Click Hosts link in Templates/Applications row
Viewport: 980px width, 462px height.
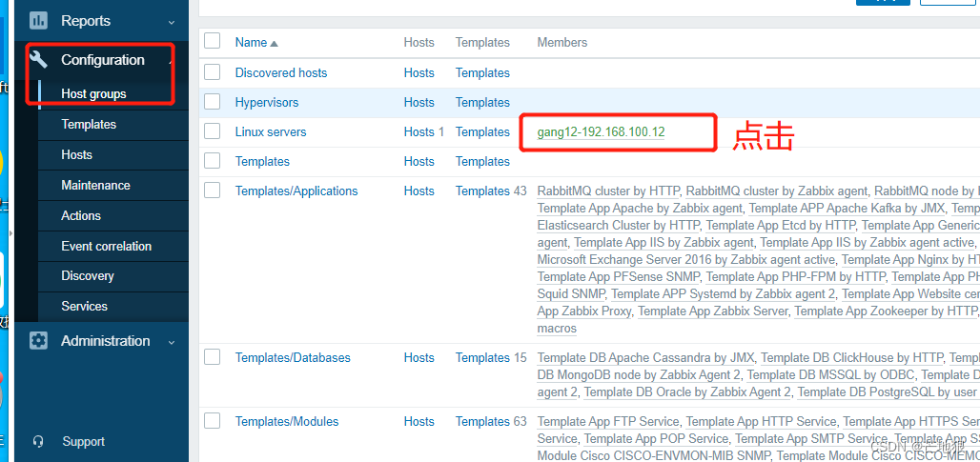click(419, 191)
